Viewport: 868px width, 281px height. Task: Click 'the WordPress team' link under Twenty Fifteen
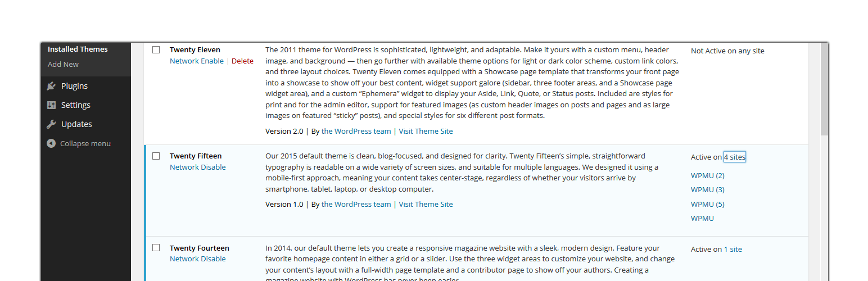point(356,204)
